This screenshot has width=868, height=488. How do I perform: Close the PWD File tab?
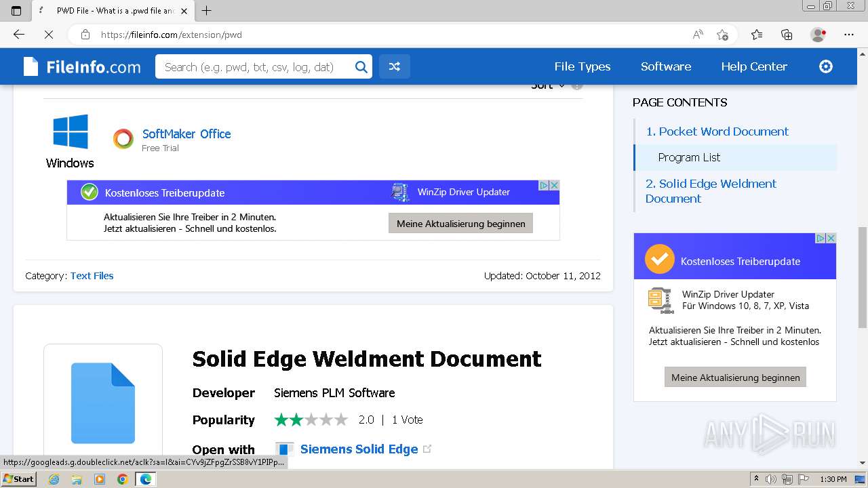(184, 11)
